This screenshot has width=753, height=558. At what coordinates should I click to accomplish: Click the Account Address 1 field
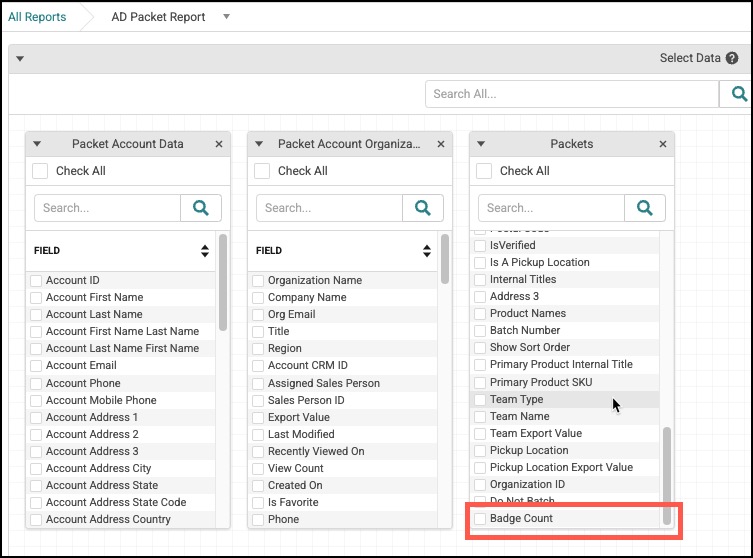click(121, 417)
